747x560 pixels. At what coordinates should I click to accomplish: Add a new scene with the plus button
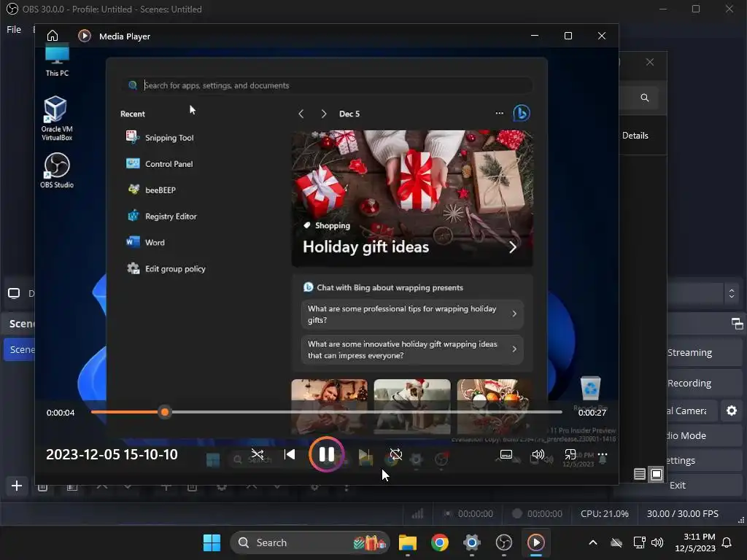[x=17, y=486]
